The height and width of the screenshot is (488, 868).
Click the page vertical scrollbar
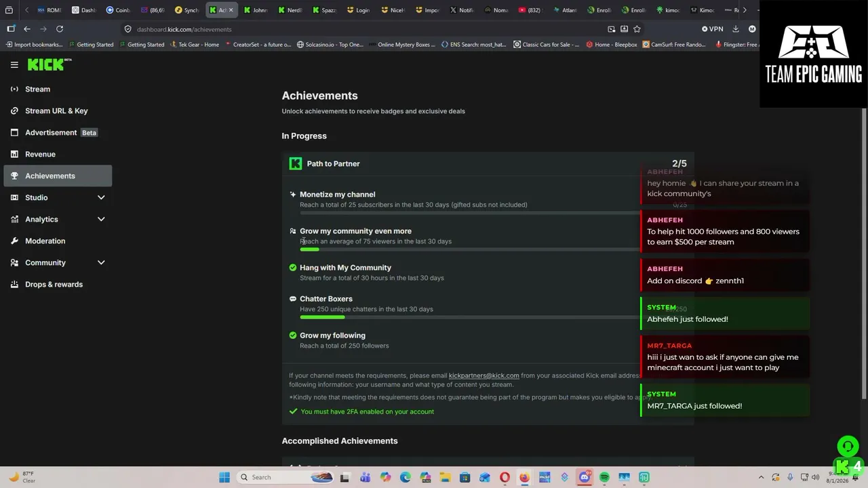pos(864,253)
